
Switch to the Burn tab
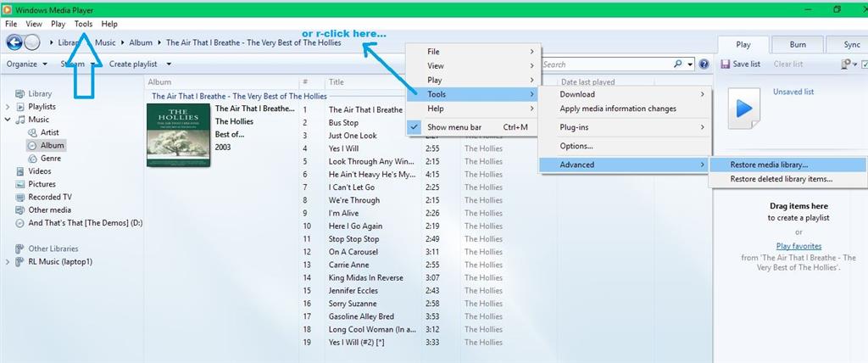(798, 44)
